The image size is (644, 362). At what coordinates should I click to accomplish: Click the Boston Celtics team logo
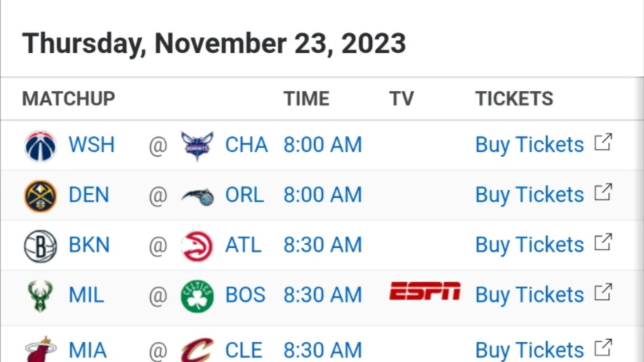pos(197,296)
